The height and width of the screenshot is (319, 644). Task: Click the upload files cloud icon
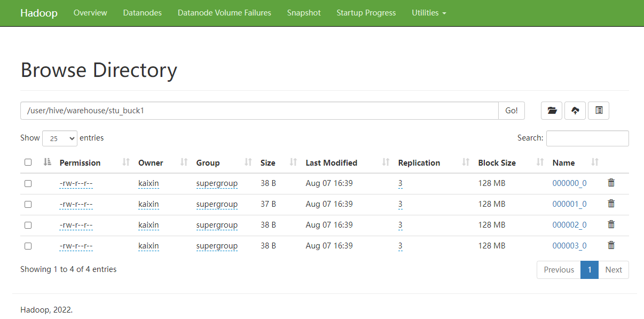pyautogui.click(x=575, y=111)
